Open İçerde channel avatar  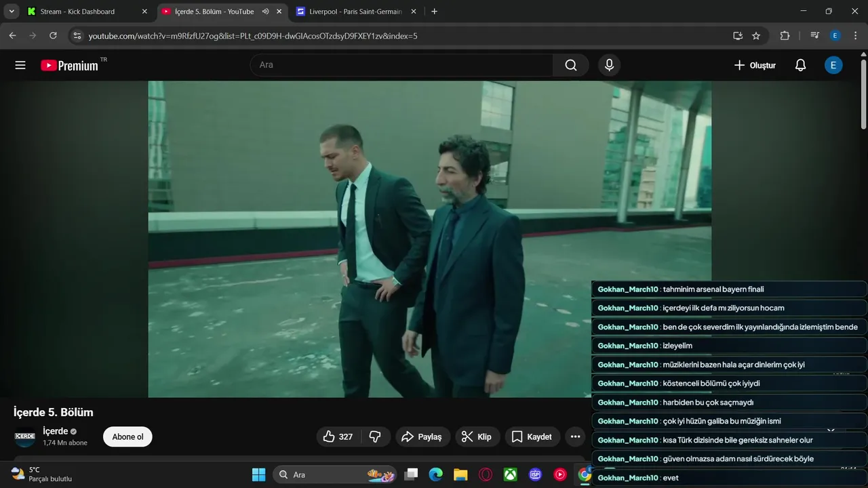pyautogui.click(x=25, y=436)
